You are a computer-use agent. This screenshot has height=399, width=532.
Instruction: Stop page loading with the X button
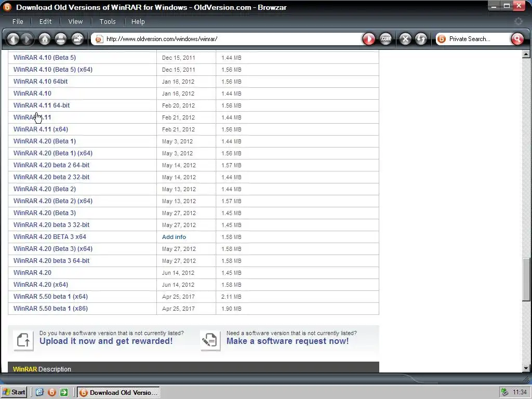[405, 39]
